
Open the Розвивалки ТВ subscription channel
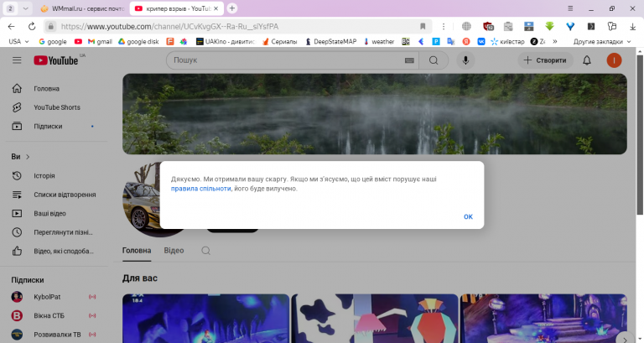(x=55, y=335)
